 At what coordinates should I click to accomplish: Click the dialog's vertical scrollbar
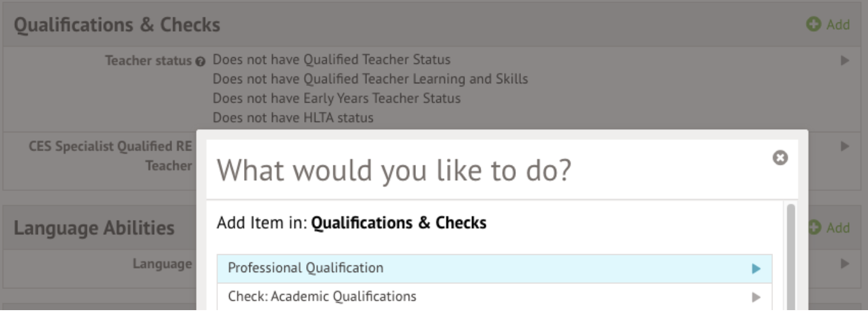pos(790,255)
